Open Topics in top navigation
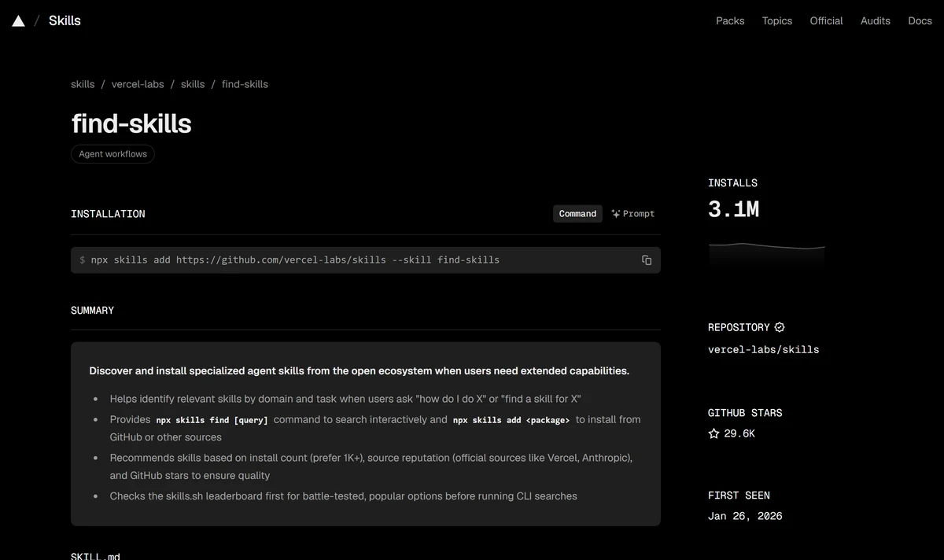Screen dimensions: 944x560 [x=777, y=21]
